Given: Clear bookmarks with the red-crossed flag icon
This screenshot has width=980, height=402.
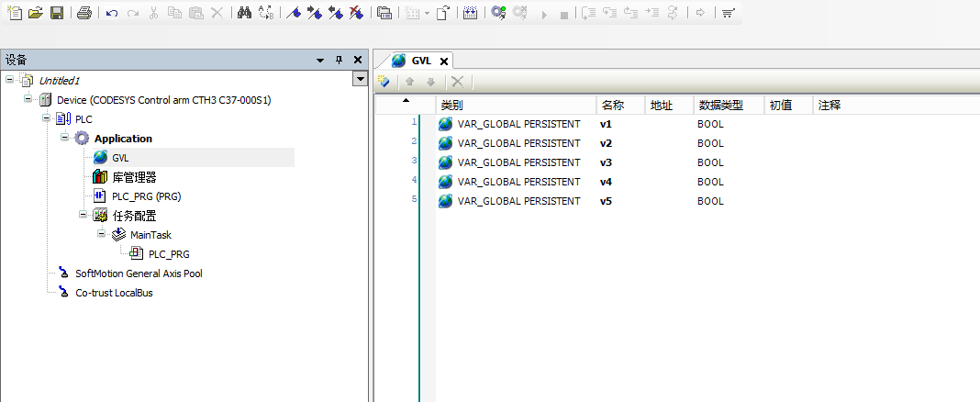Looking at the screenshot, I should [x=356, y=13].
